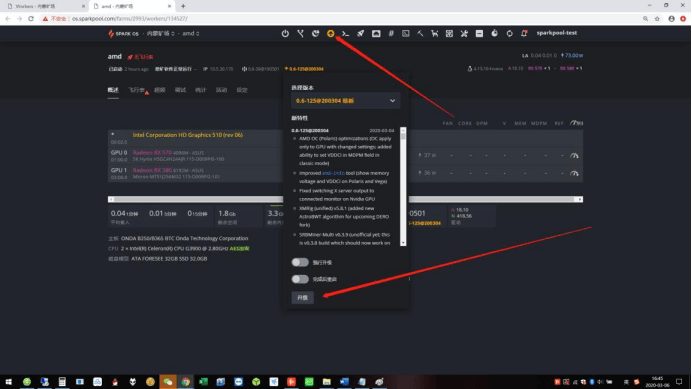This screenshot has height=389, width=692.
Task: Click the Spark OS logo
Action: click(x=123, y=34)
